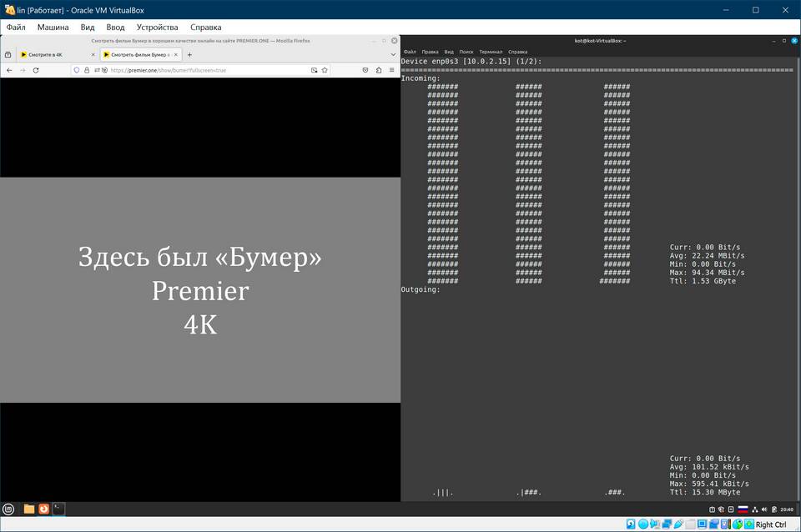801x532 pixels.
Task: Open the file manager from guest panel
Action: (x=29, y=509)
